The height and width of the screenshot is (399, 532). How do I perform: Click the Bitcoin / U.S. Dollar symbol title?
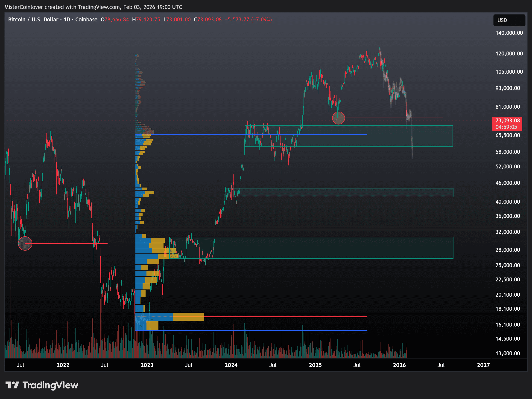coord(33,20)
